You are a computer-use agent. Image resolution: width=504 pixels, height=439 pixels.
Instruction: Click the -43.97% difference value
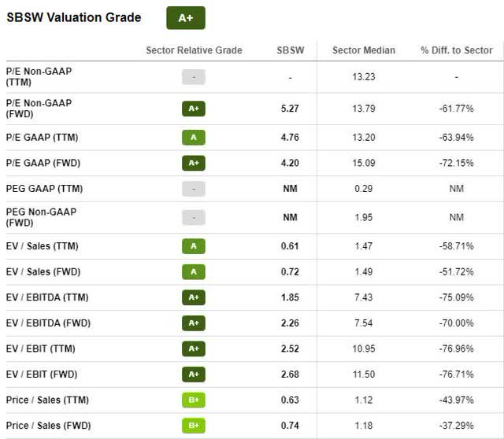(x=457, y=400)
